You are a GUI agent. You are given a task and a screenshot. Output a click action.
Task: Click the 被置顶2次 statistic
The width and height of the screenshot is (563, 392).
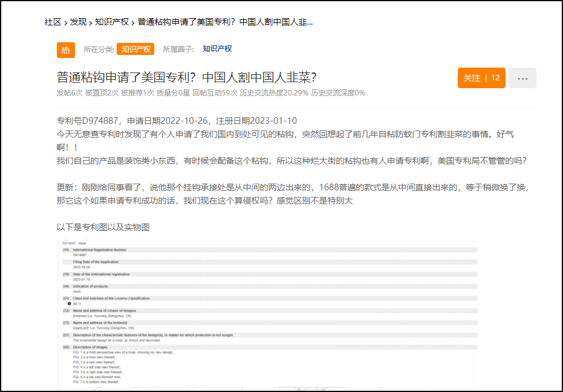(x=102, y=93)
